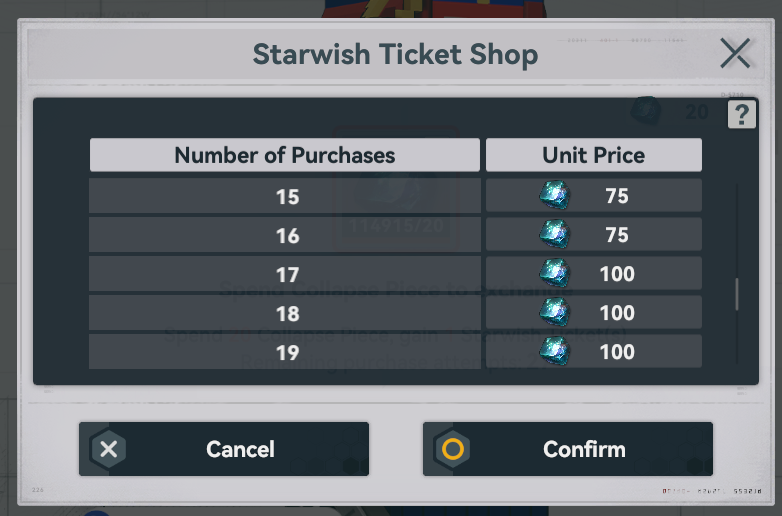
Task: Click the circle icon on Confirm button
Action: tap(453, 449)
